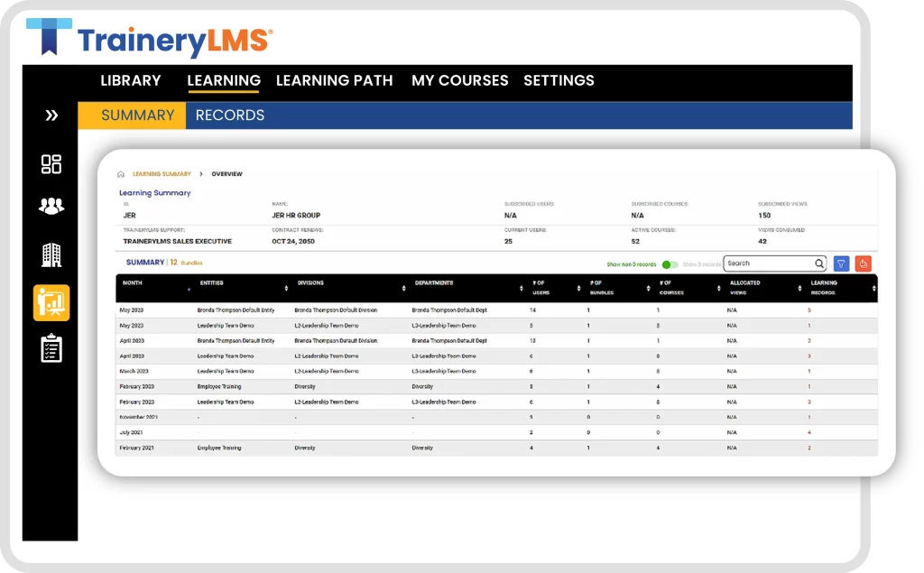Click the Overview breadcrumb item
Image resolution: width=924 pixels, height=573 pixels.
tap(226, 174)
